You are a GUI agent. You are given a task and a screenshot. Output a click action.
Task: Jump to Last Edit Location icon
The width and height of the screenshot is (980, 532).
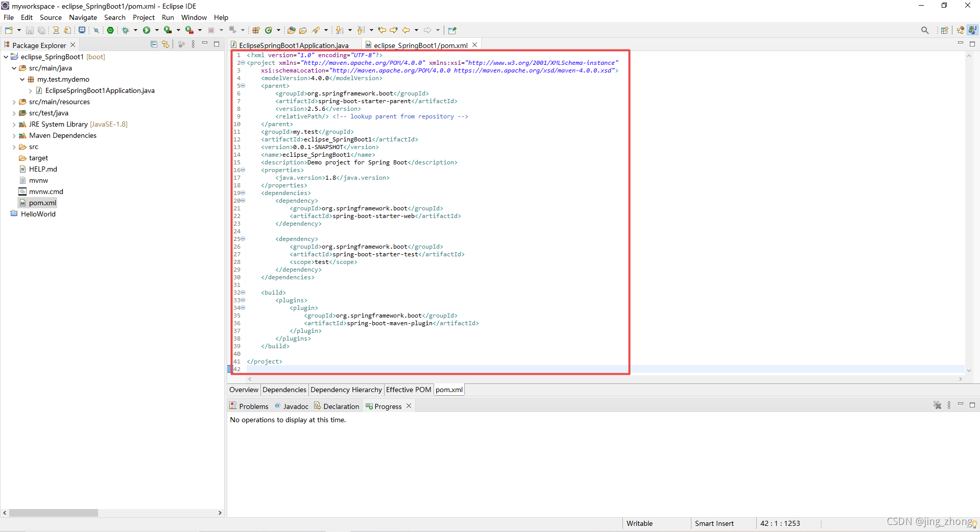pos(381,30)
